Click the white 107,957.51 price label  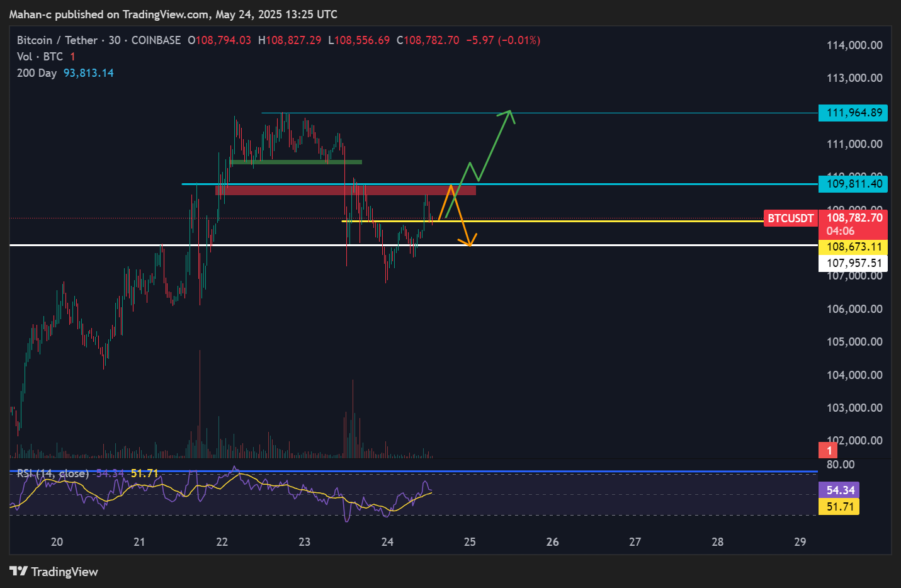[x=853, y=263]
